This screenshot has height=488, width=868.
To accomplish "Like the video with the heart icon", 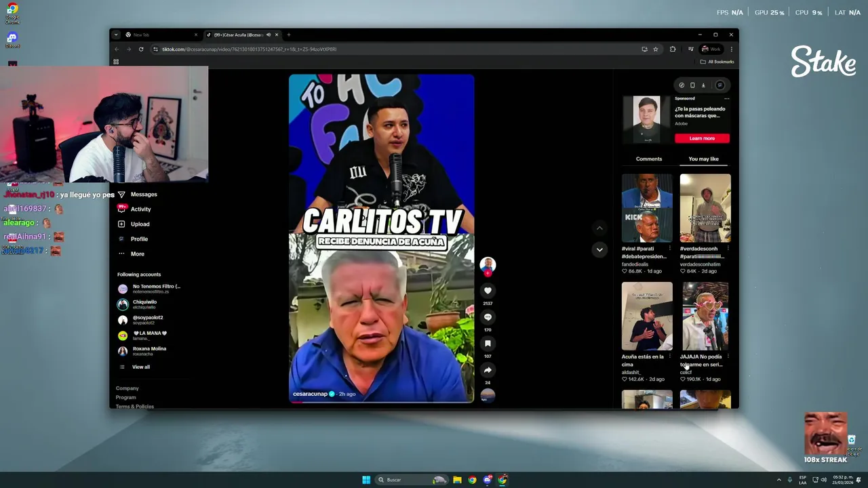I will tap(488, 291).
